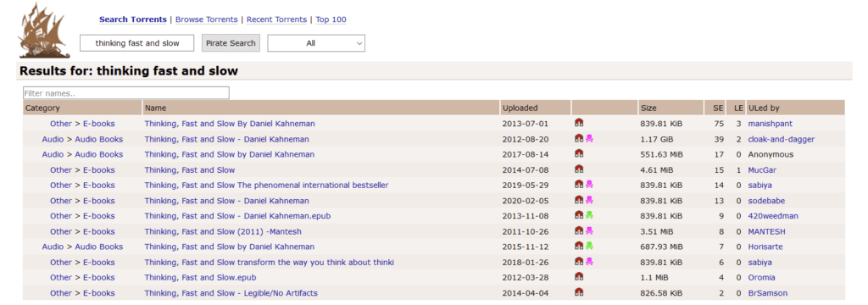Open Thinking, Fast and Slow.epub torrent link

pos(200,277)
